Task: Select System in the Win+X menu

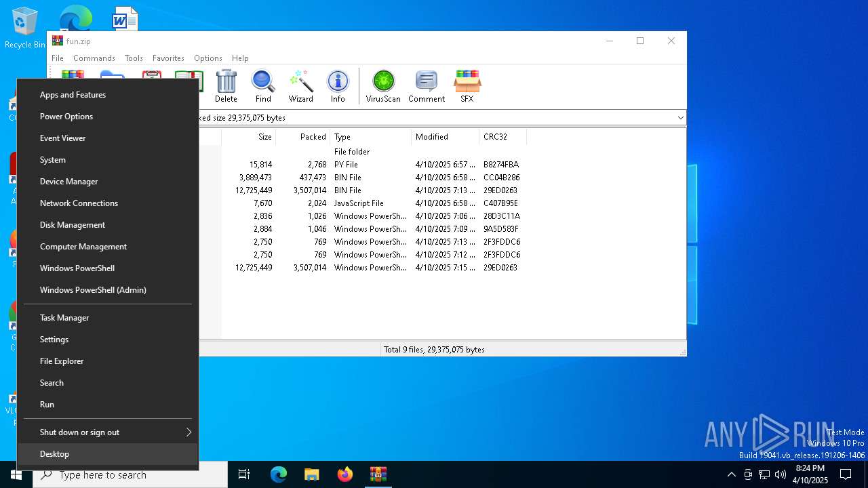Action: point(108,160)
